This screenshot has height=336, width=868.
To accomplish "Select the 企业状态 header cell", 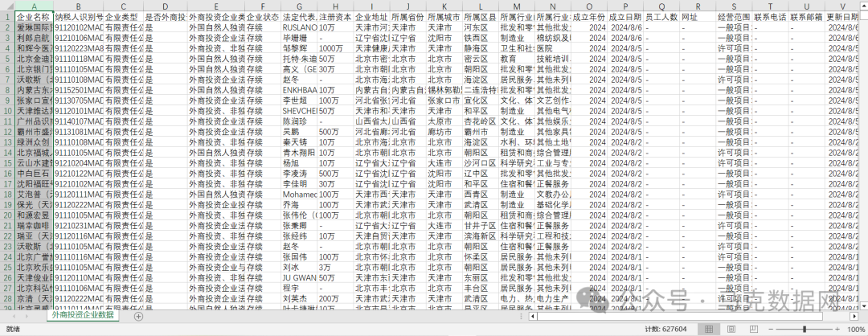I will [263, 17].
